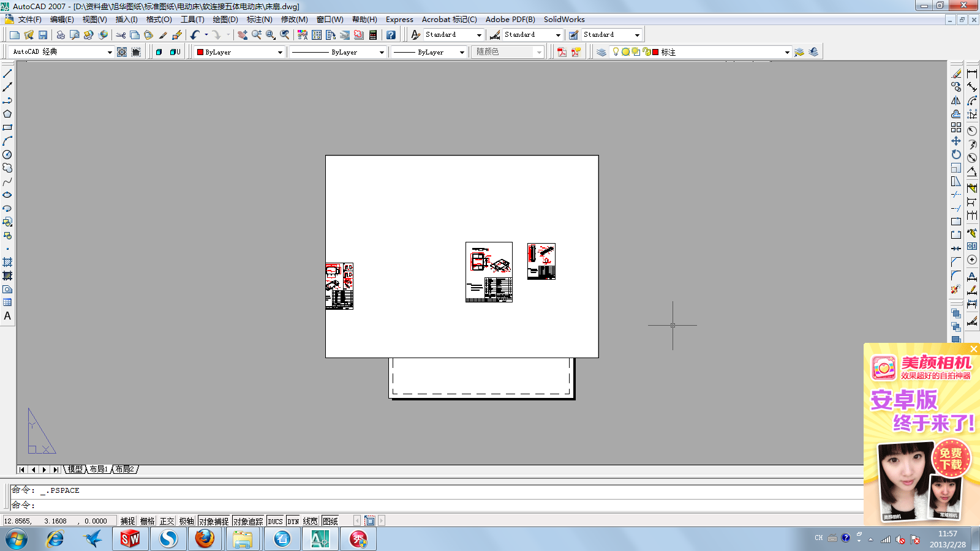Screen dimensions: 980x551
Task: Select the Array tool in modify toolbar
Action: [956, 127]
